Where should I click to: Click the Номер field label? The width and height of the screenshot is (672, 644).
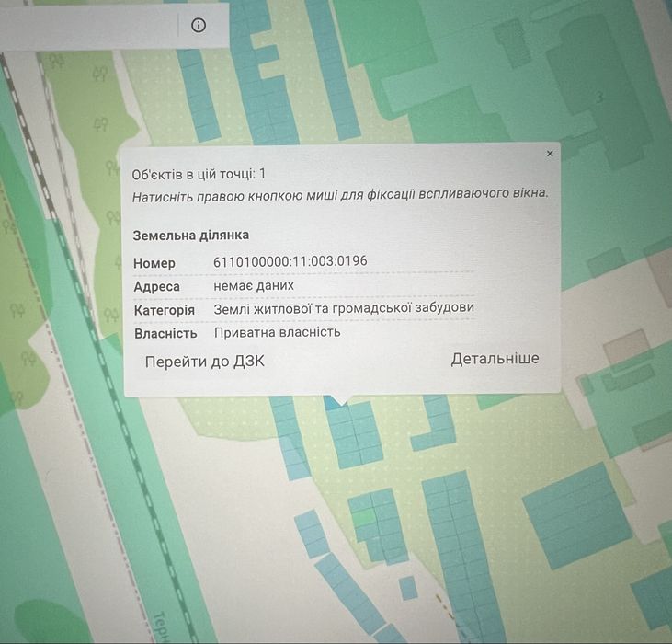tap(154, 263)
